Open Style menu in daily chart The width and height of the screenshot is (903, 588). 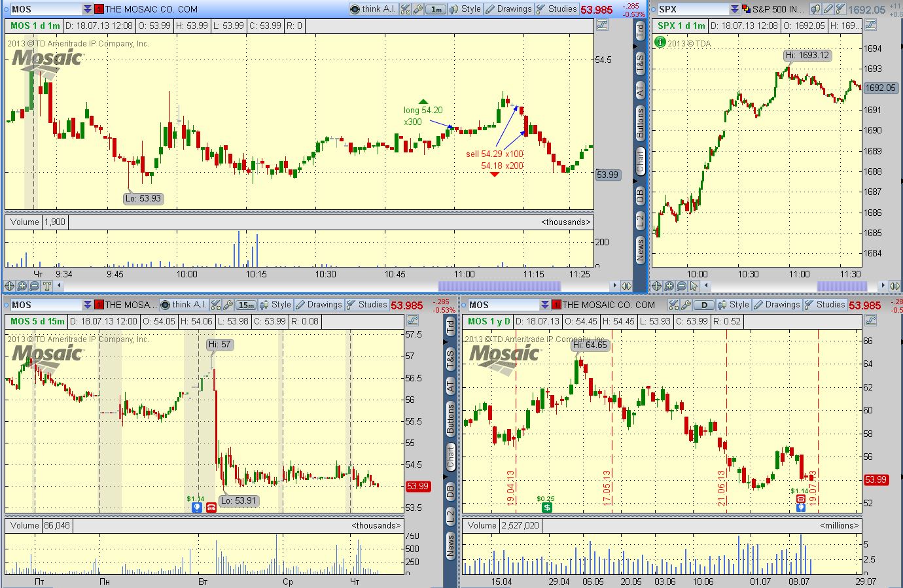coord(734,305)
